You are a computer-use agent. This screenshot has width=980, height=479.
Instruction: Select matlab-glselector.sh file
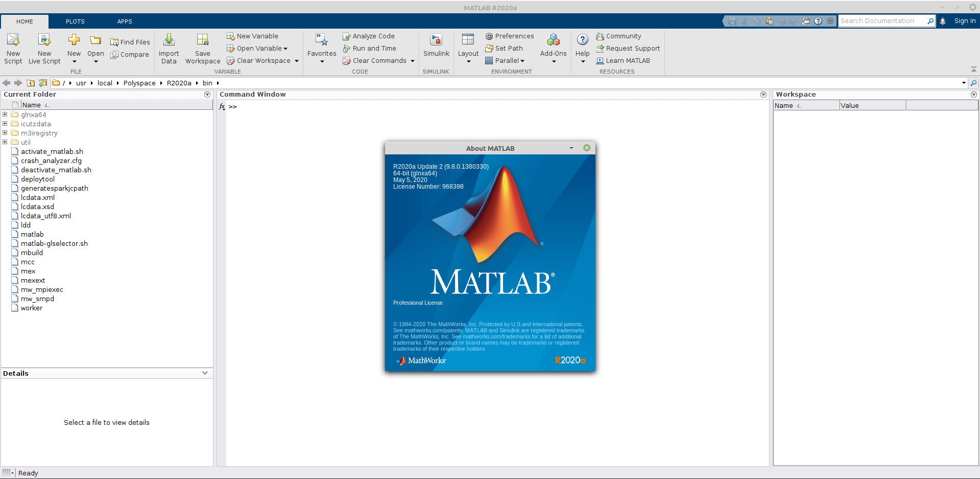54,243
